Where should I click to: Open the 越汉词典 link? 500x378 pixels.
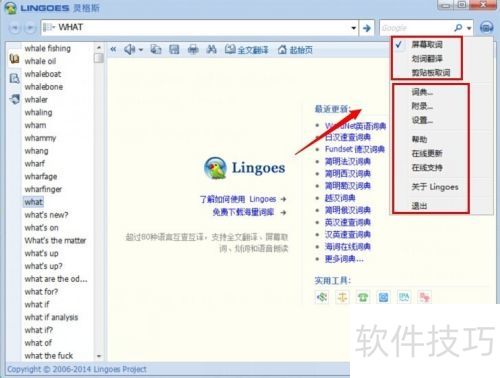pyautogui.click(x=340, y=198)
